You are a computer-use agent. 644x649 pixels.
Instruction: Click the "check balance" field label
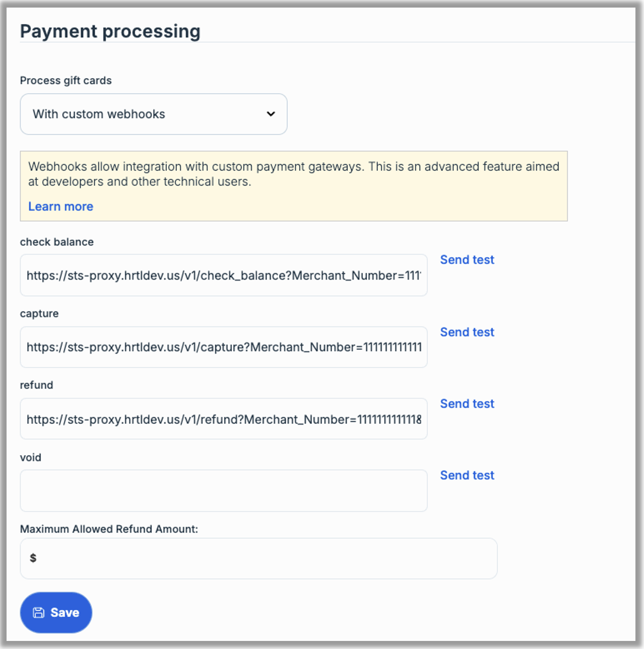coord(56,242)
